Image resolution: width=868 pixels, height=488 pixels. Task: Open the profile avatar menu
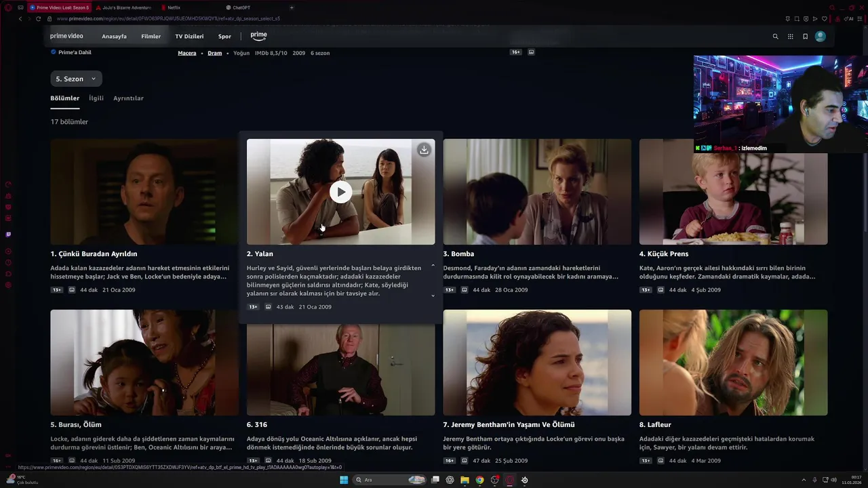[821, 37]
